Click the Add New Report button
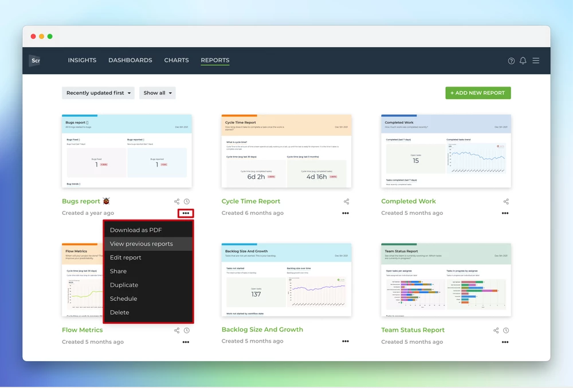573x392 pixels. tap(478, 93)
